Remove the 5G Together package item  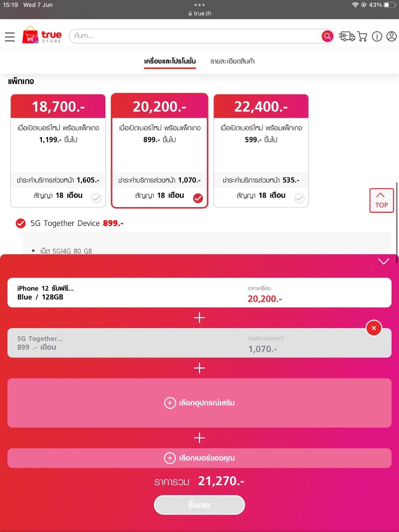click(x=374, y=328)
